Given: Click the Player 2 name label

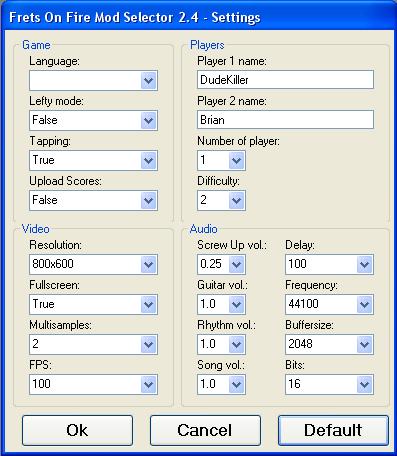Looking at the screenshot, I should 232,101.
